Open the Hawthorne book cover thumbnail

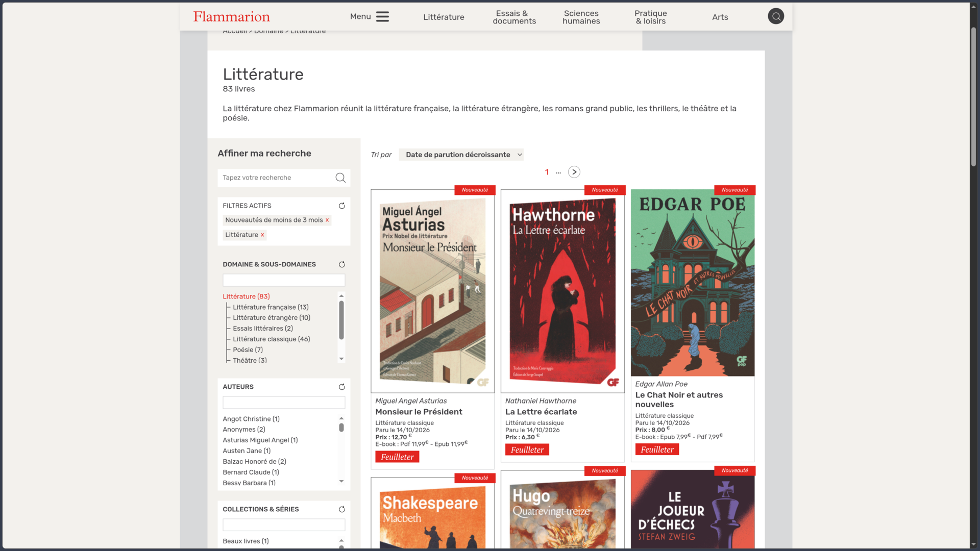pos(562,291)
